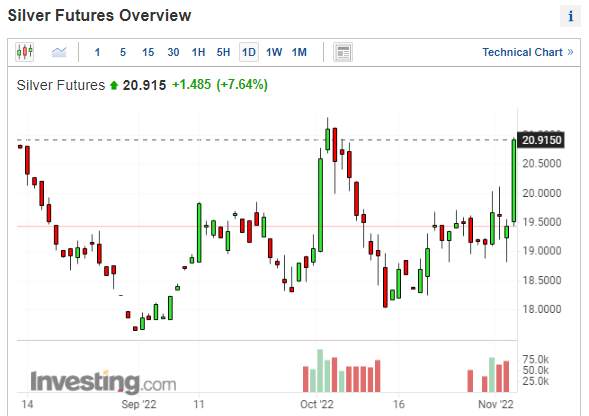Image resolution: width=589 pixels, height=416 pixels.
Task: Click the 20.5000 price axis label
Action: [x=542, y=164]
